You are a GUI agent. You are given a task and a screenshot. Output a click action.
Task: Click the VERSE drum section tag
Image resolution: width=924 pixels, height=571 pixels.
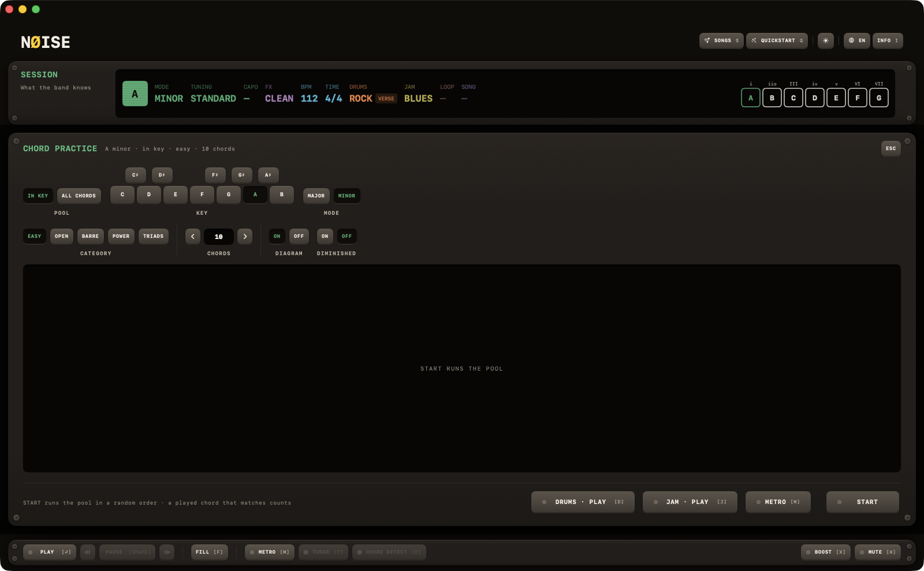386,99
